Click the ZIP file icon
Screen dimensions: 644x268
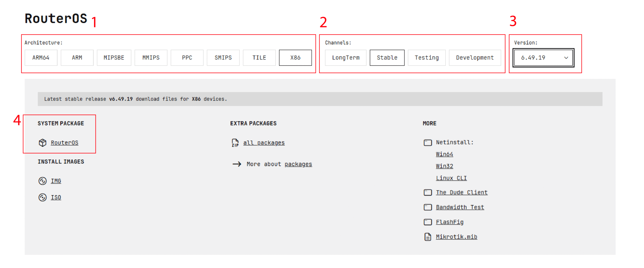[x=235, y=143]
